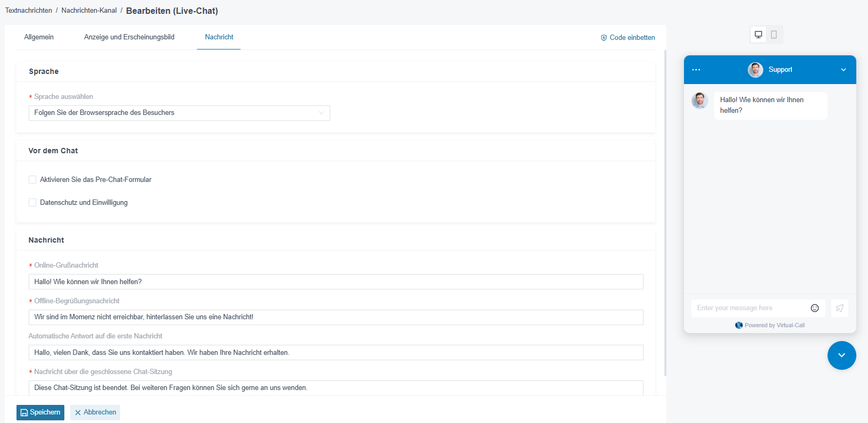Collapse chat widget via header chevron
Image resolution: width=868 pixels, height=423 pixels.
coord(844,70)
